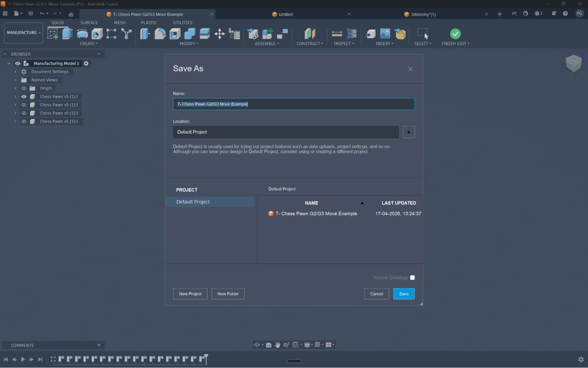This screenshot has width=588, height=368.
Task: Select the Move/Copy tool icon
Action: point(219,34)
